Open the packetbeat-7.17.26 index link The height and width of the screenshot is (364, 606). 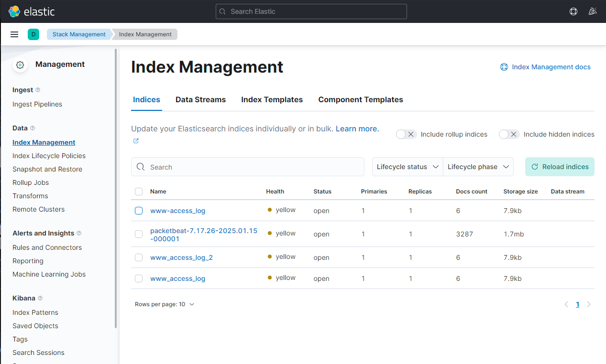pos(204,235)
